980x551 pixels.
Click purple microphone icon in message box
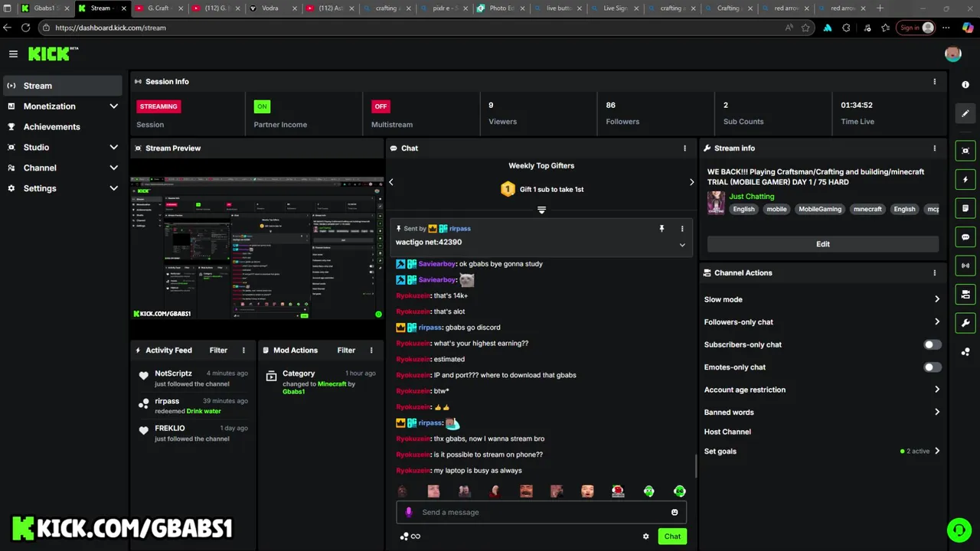(x=409, y=512)
